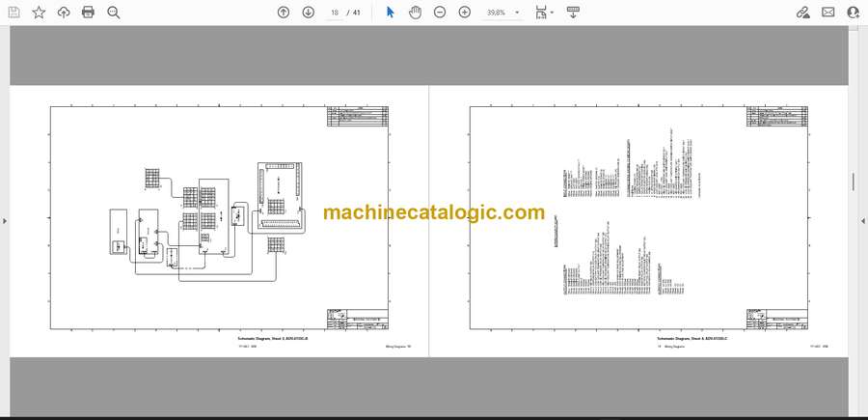Go to next page arrow
The width and height of the screenshot is (868, 420).
(x=309, y=13)
